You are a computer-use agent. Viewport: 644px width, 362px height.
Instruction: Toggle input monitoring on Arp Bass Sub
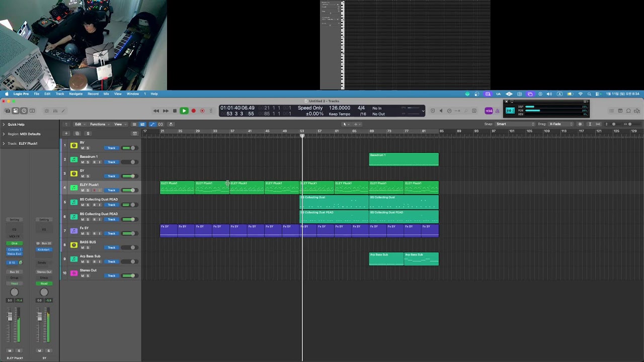click(x=99, y=261)
